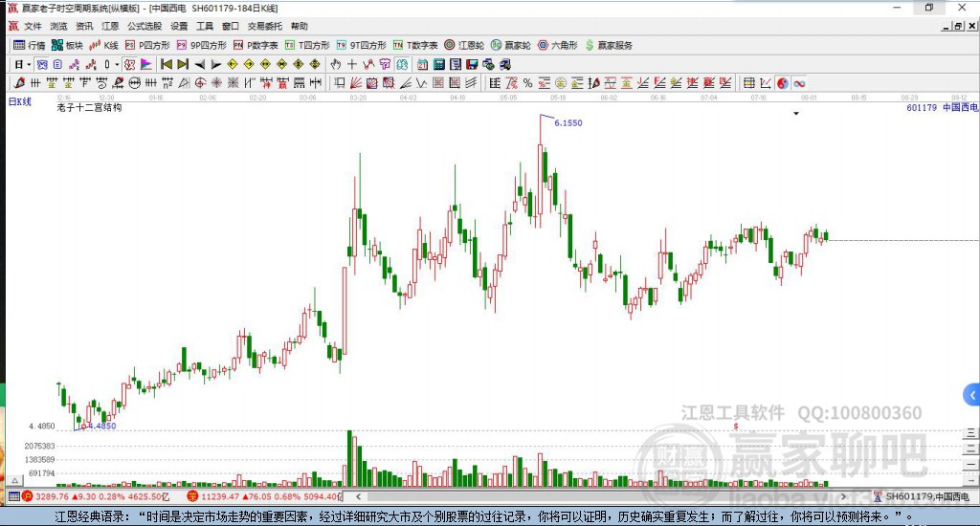Switch to the K线 chart view

tap(103, 45)
